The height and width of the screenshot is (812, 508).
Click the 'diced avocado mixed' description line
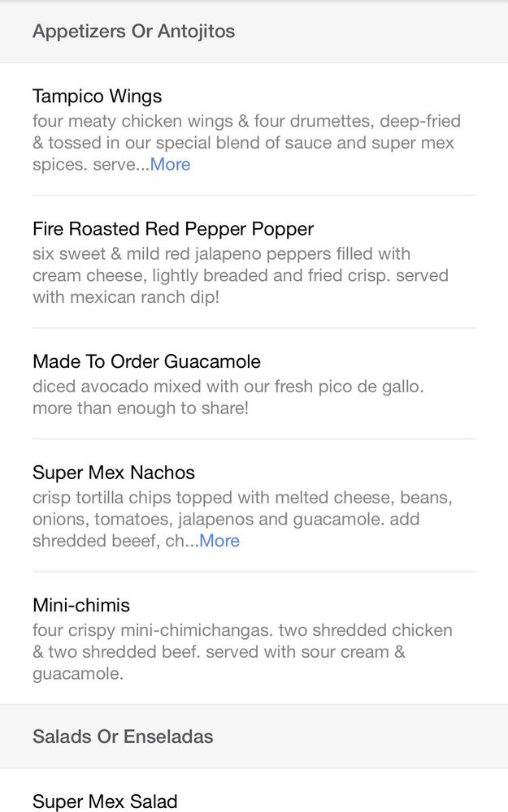pos(228,387)
